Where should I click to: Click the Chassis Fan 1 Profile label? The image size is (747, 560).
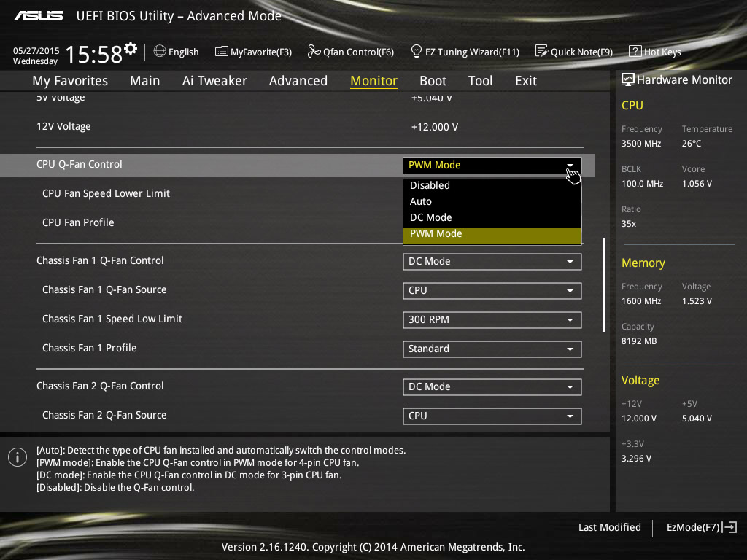point(90,348)
